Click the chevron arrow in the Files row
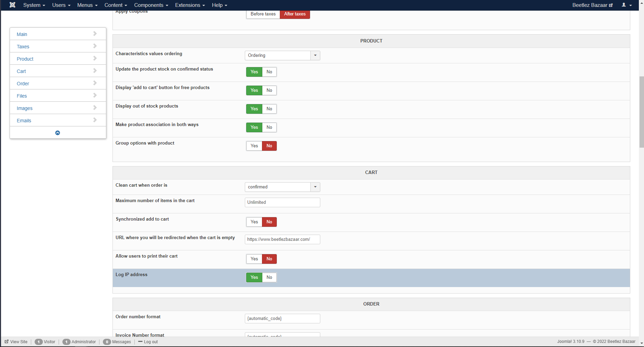 click(x=95, y=95)
